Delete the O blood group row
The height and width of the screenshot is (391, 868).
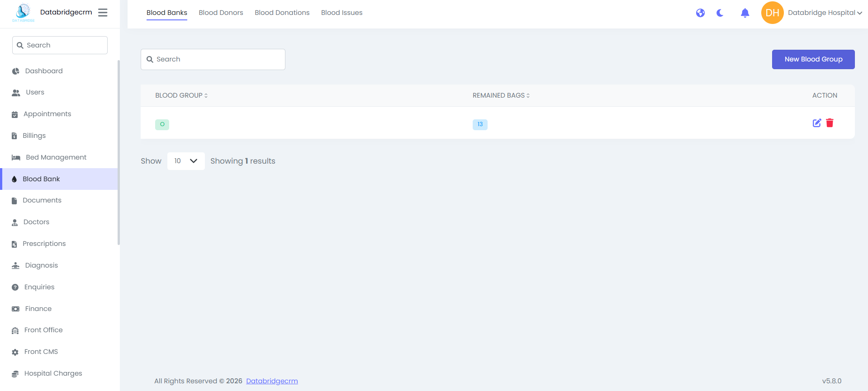click(830, 123)
